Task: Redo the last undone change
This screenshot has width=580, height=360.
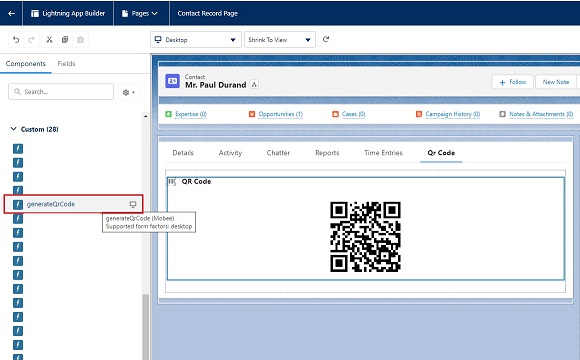Action: point(31,40)
